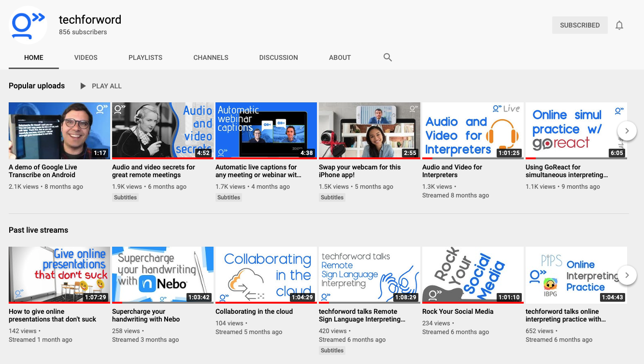Click Subtitles badge under Automatic live captions
Viewport: 644px width, 364px height.
click(229, 197)
